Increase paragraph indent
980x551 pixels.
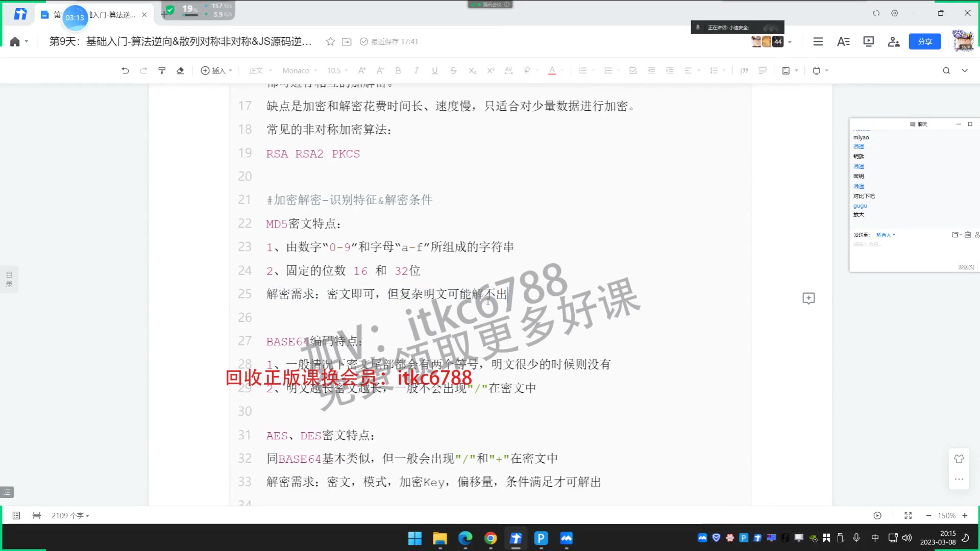coord(670,70)
